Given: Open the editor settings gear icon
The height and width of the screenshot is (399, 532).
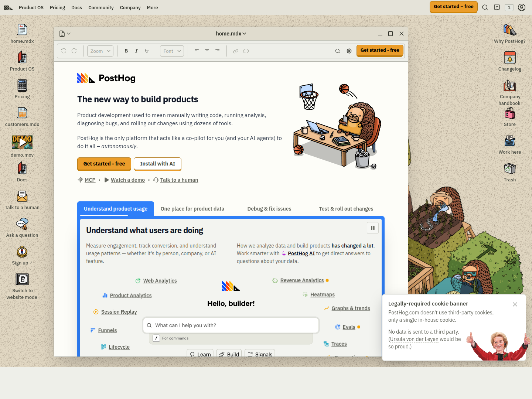Looking at the screenshot, I should click(x=349, y=51).
